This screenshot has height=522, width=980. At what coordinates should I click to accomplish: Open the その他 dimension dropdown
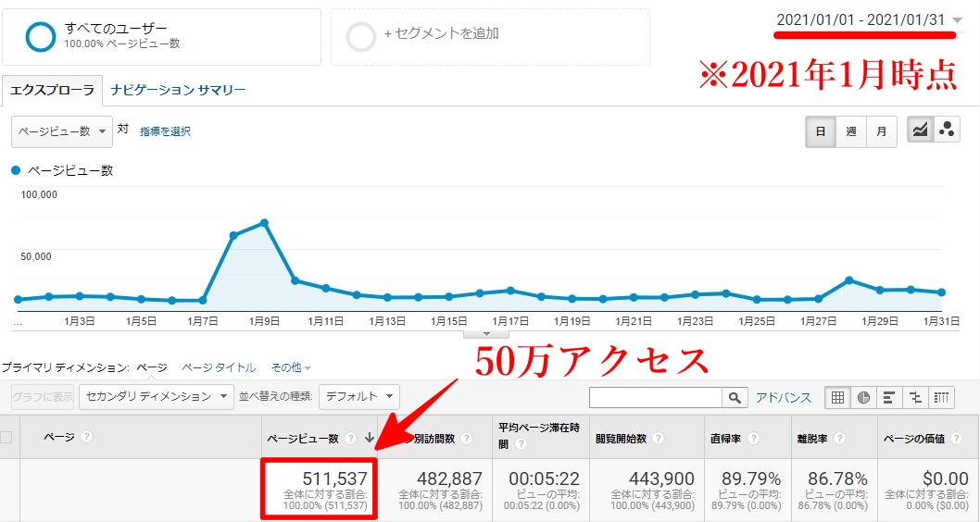(x=291, y=367)
